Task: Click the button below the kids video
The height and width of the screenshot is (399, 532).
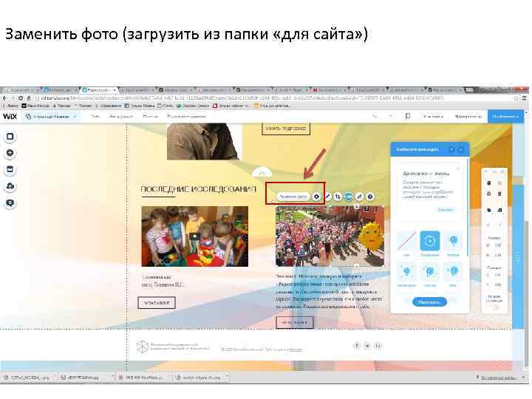Action: click(x=157, y=303)
